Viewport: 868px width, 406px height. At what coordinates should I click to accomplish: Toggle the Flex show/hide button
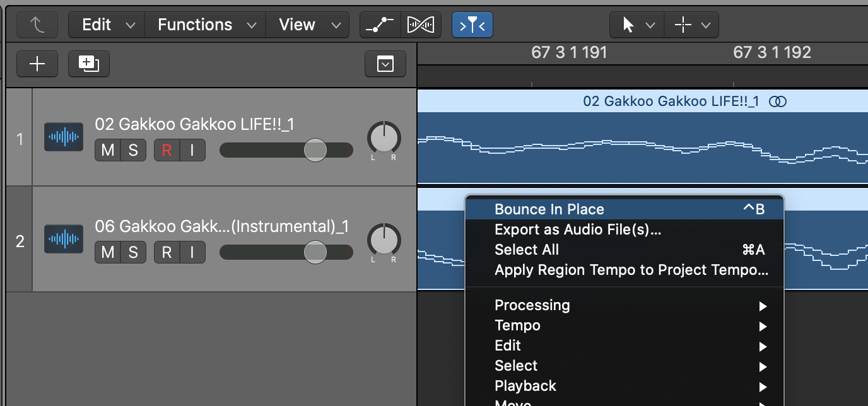click(421, 25)
